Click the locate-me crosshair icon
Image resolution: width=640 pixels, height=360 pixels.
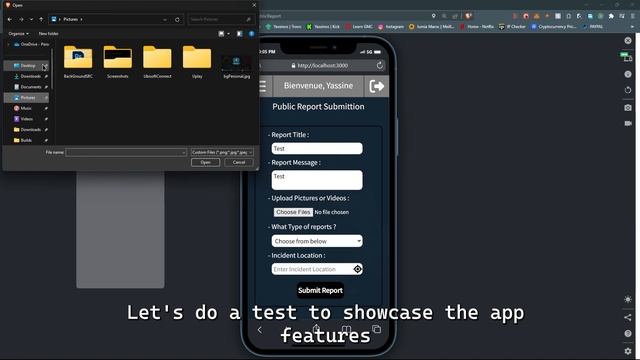358,269
